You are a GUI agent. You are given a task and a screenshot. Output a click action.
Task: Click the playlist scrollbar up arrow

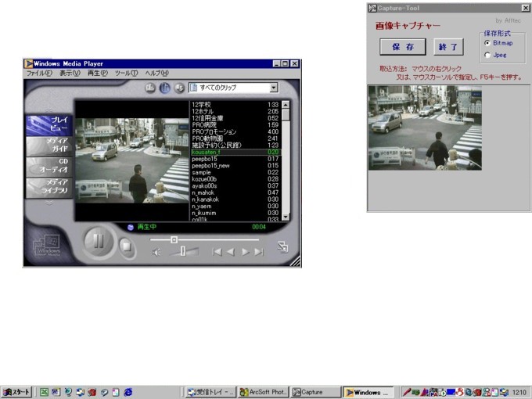pyautogui.click(x=286, y=105)
